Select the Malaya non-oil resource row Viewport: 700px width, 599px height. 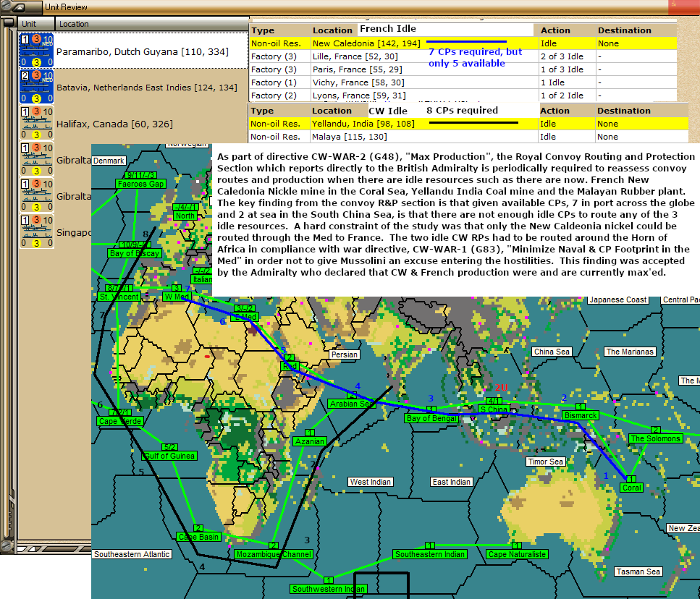pyautogui.click(x=468, y=137)
